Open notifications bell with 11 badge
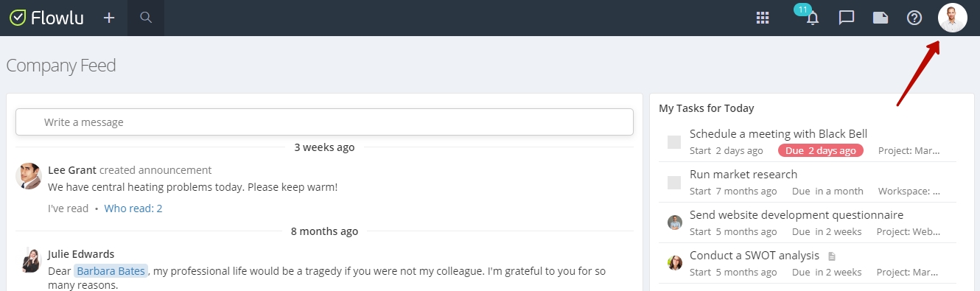This screenshot has height=291, width=980. [811, 17]
